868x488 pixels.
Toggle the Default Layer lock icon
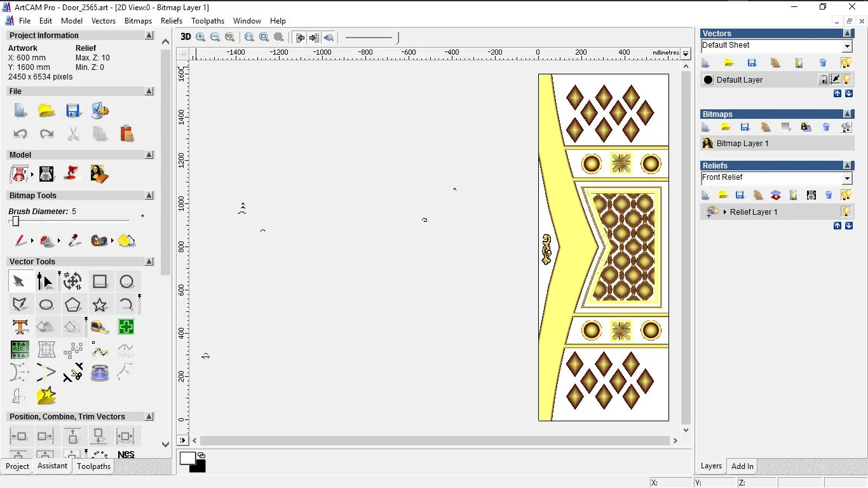[823, 79]
